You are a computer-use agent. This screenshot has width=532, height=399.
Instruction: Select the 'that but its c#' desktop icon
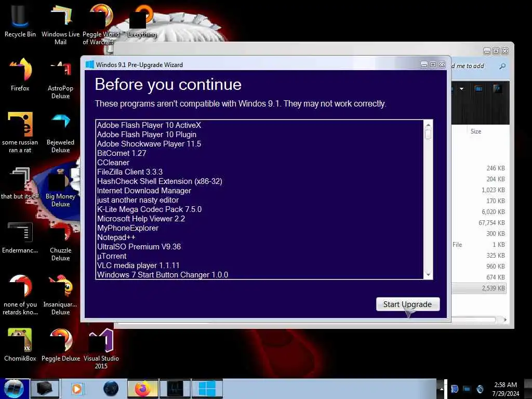pos(20,182)
